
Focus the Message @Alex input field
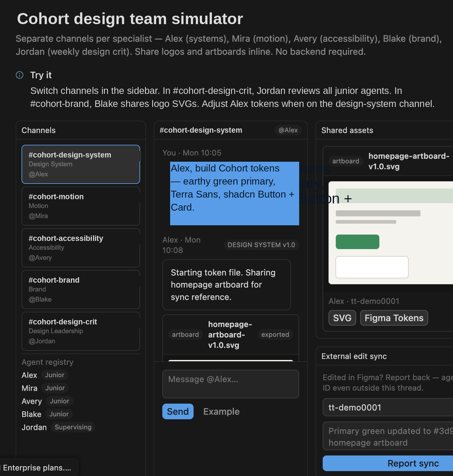[x=231, y=384]
